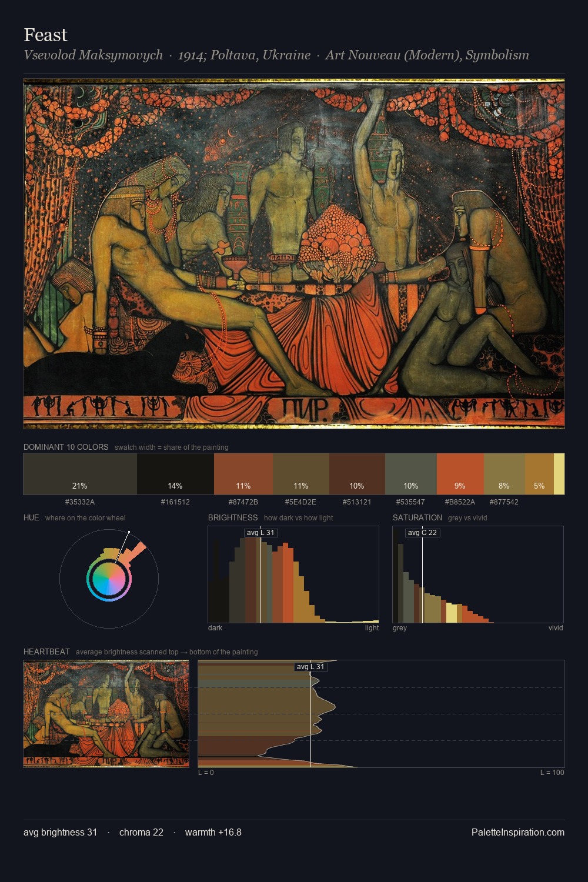Click the 'vivid' axis label under saturation

[x=556, y=628]
